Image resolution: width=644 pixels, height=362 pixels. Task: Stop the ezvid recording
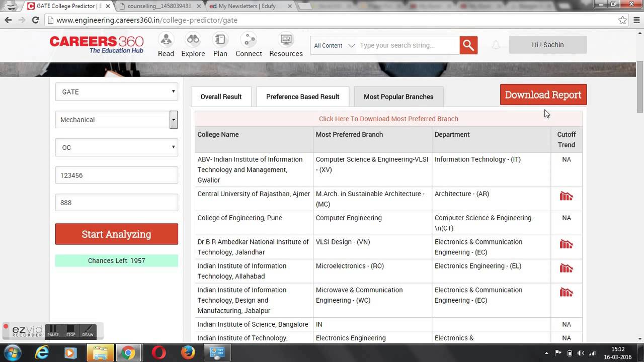[x=70, y=331]
